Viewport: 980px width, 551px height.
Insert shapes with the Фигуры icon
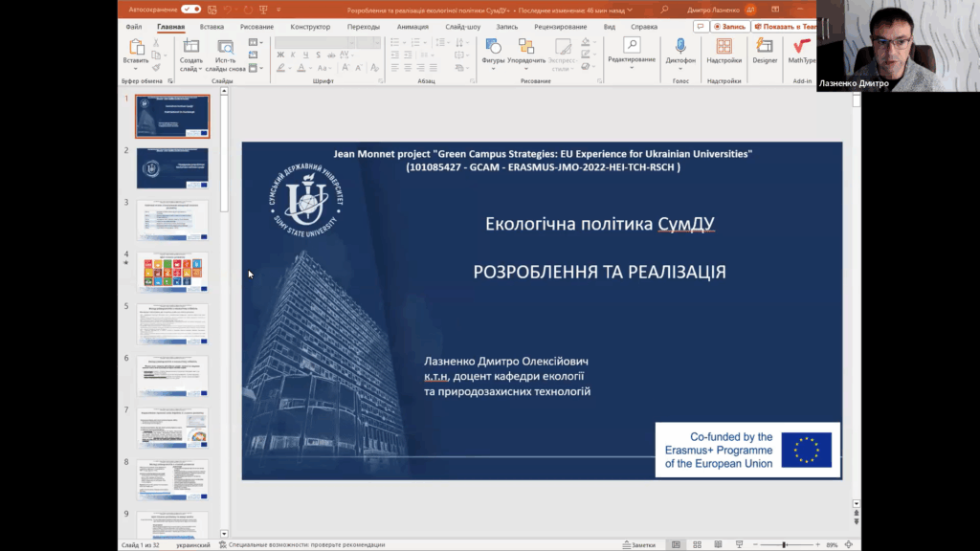pyautogui.click(x=493, y=46)
